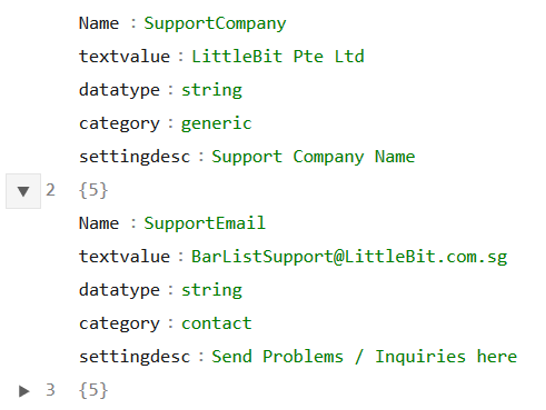Viewport: 546px width, 410px height.
Task: Click the string datatype value under SupportEmail
Action: (x=212, y=291)
